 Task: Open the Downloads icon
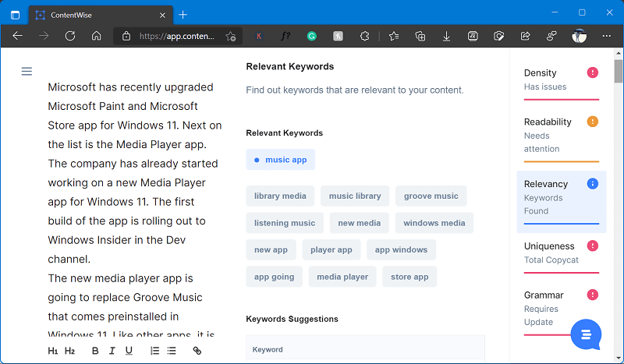446,36
